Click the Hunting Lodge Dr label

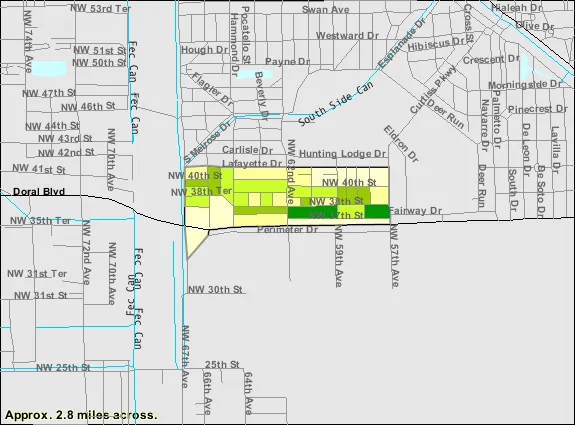[343, 154]
